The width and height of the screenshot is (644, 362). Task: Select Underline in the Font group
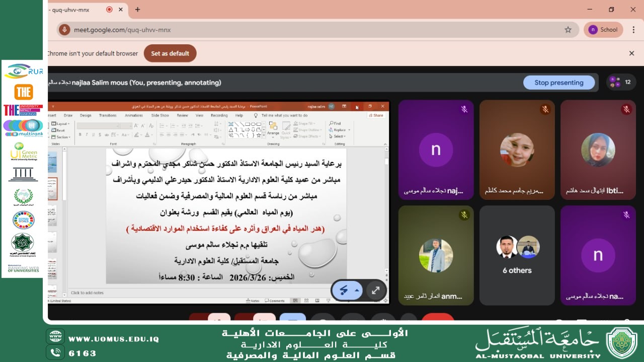coord(93,134)
